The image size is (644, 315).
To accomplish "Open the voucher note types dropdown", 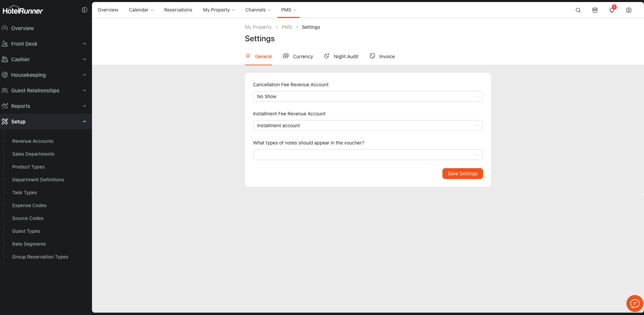I will click(368, 155).
